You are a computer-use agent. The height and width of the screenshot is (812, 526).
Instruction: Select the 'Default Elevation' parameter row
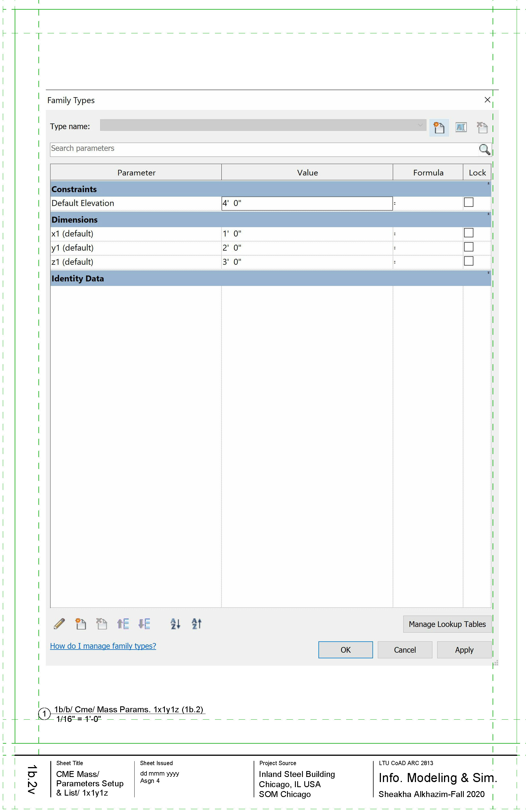(136, 203)
